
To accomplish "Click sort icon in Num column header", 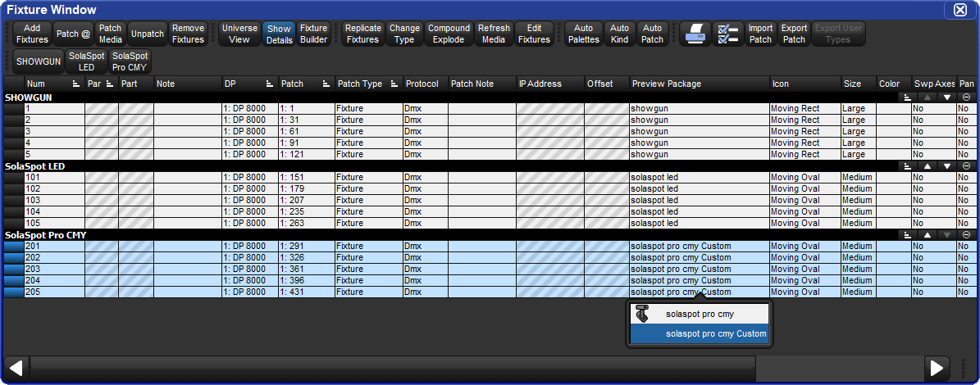I will click(x=76, y=84).
